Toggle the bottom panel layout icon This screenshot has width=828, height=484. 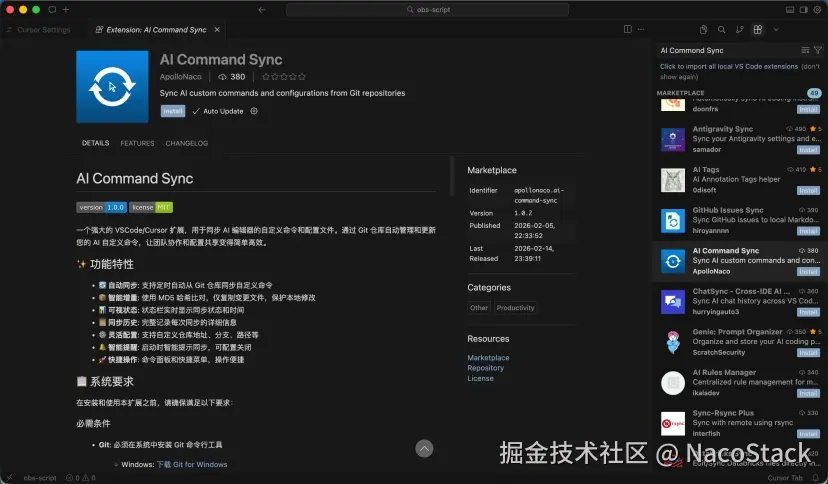[790, 10]
